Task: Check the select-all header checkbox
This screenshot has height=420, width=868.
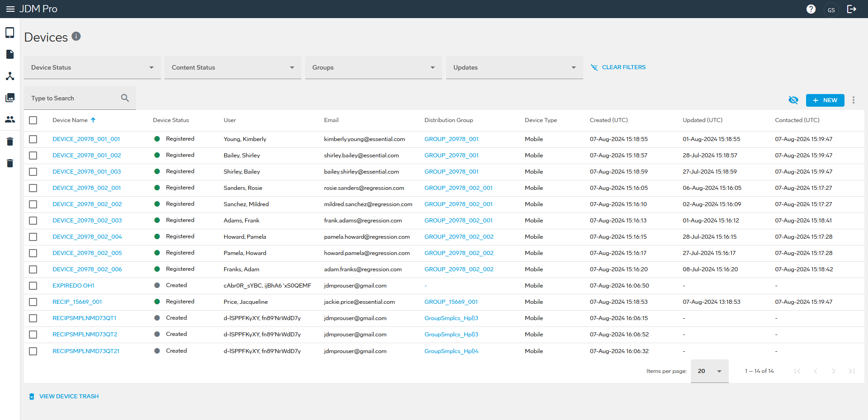Action: point(33,120)
